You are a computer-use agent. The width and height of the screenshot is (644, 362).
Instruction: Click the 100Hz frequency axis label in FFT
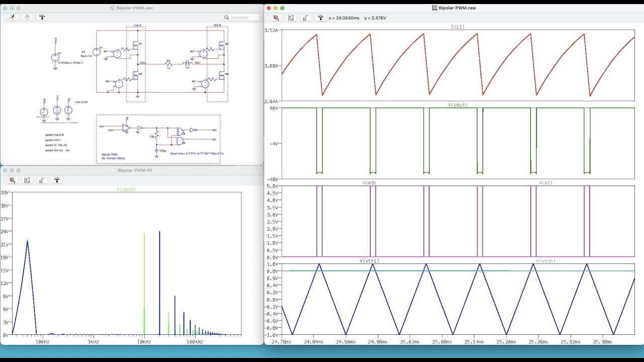coord(42,342)
